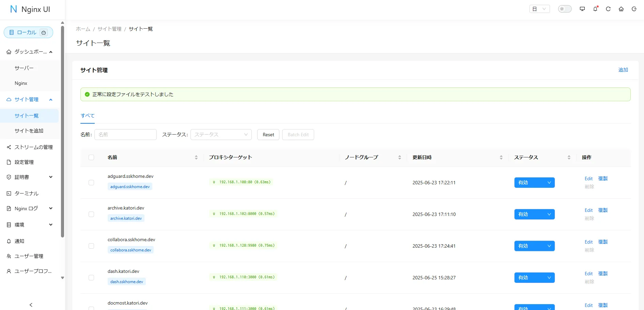Open the desktop monitor icon in header
The width and height of the screenshot is (644, 310).
pyautogui.click(x=582, y=9)
